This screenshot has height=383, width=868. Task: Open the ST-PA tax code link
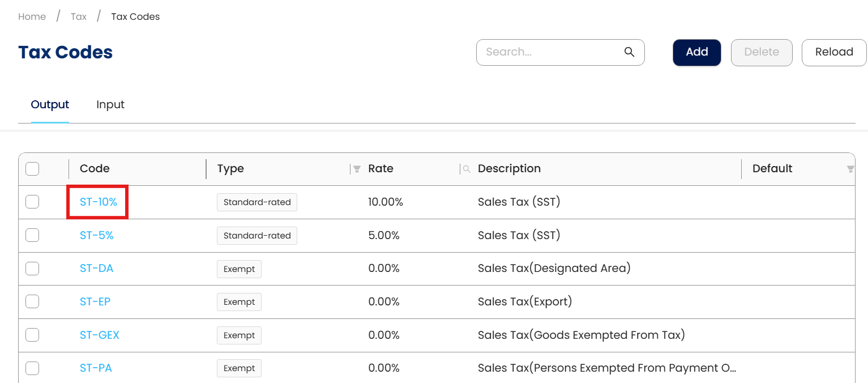pos(96,368)
